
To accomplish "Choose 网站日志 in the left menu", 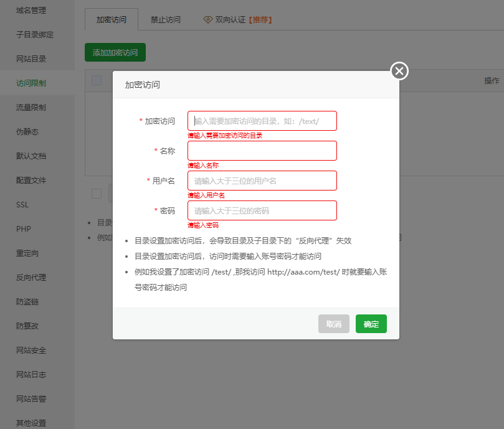I will (31, 375).
